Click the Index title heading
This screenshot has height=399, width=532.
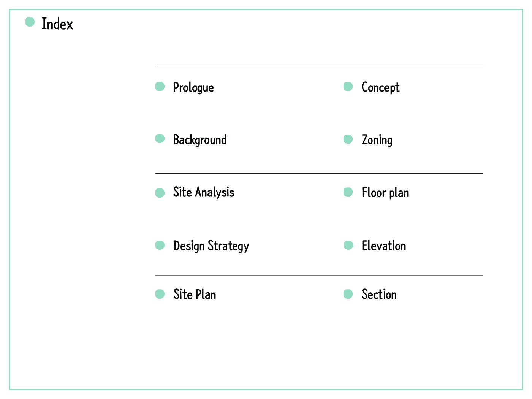[57, 24]
